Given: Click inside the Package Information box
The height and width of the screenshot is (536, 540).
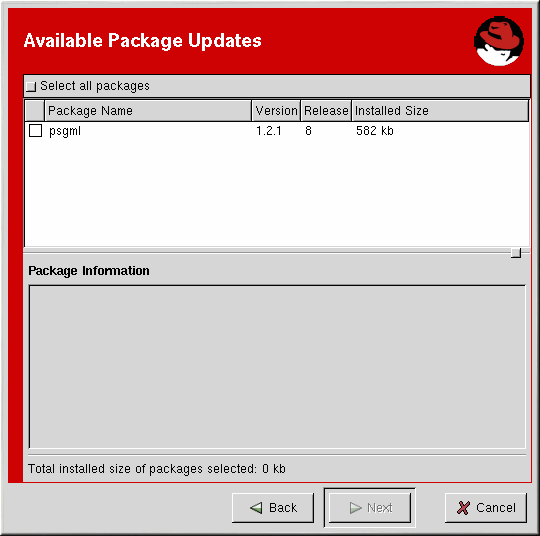Looking at the screenshot, I should (277, 367).
